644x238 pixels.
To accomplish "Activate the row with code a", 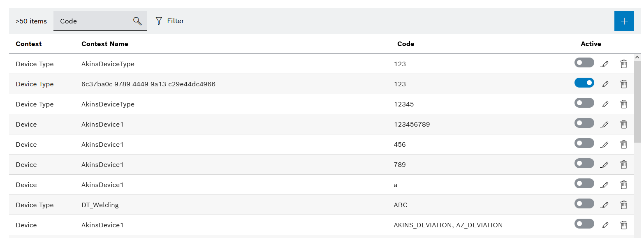I will point(584,183).
